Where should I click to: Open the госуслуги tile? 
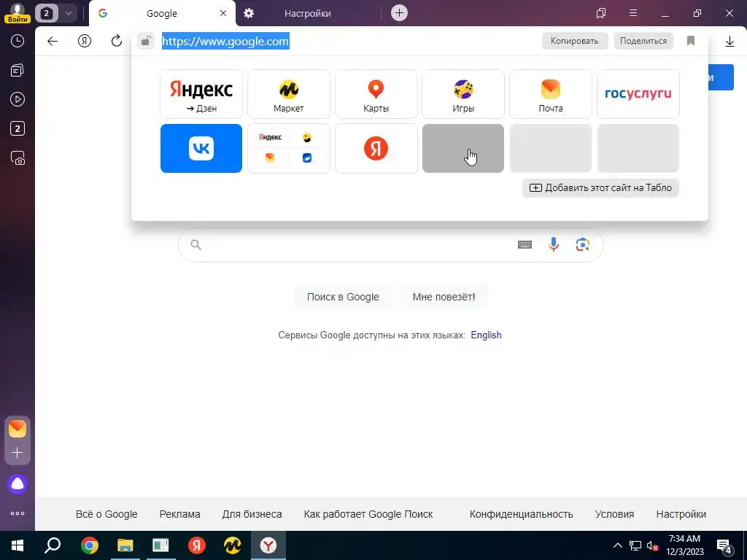coord(638,94)
